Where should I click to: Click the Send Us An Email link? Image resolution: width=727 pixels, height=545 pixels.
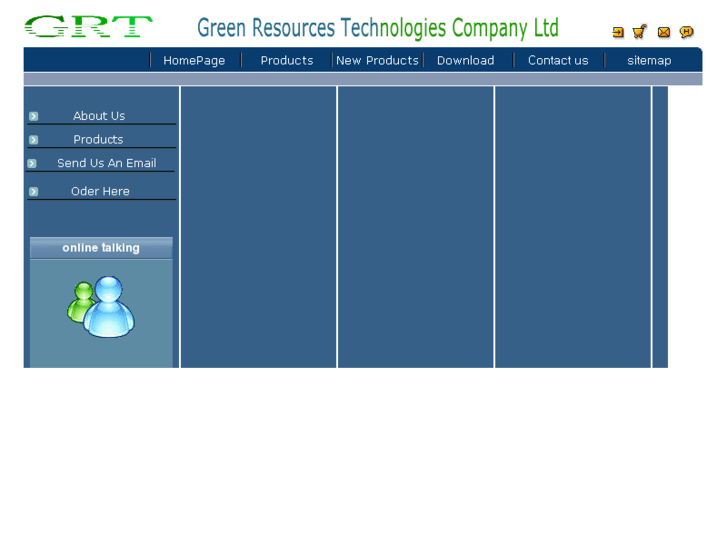pos(107,163)
